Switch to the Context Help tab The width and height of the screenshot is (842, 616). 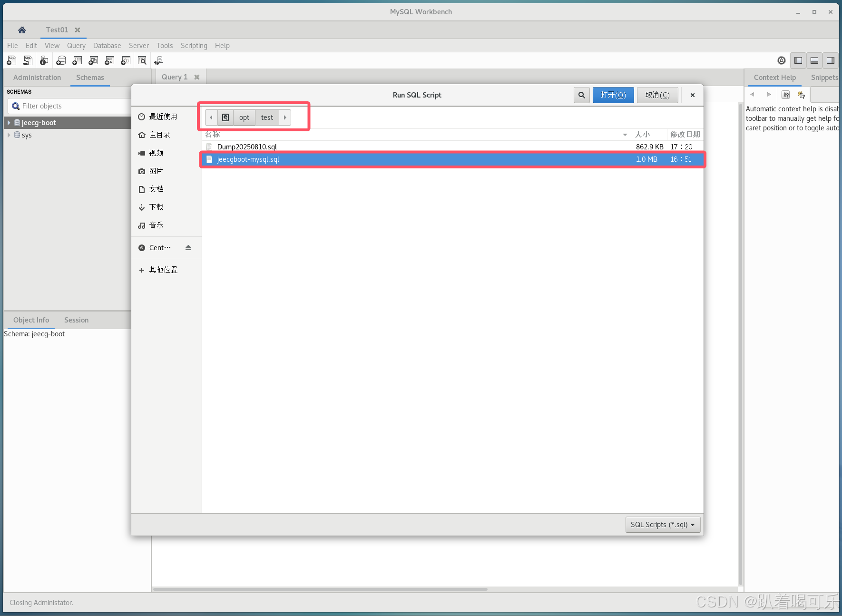(774, 78)
